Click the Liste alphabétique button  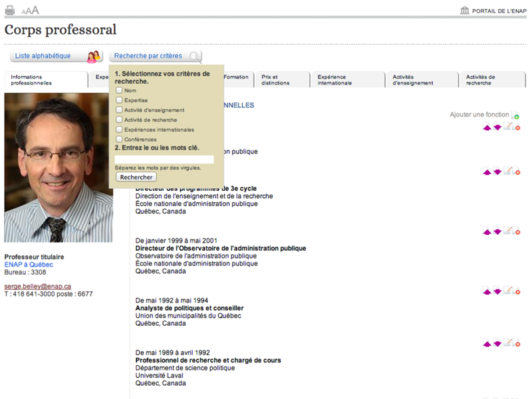pos(56,56)
